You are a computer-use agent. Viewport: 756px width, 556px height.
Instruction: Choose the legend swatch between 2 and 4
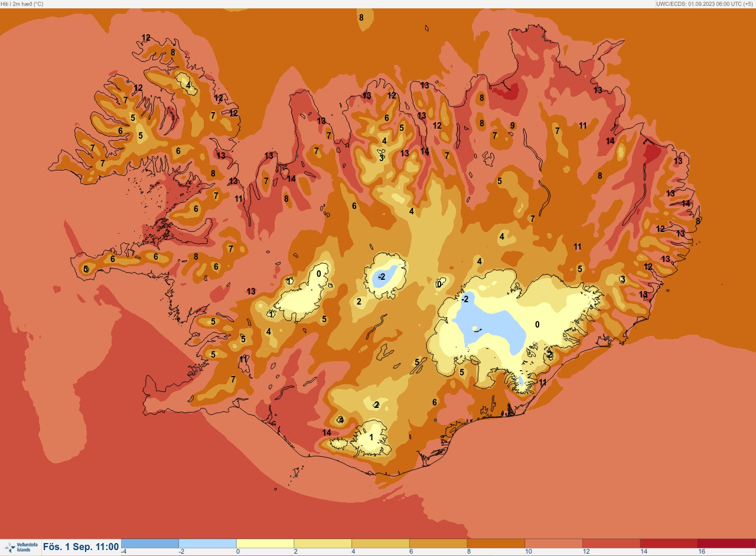pyautogui.click(x=323, y=543)
